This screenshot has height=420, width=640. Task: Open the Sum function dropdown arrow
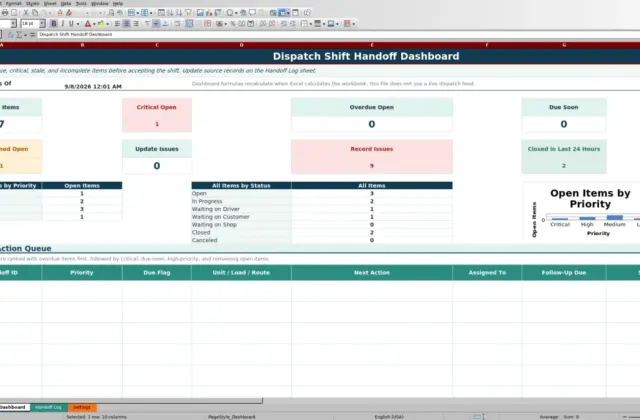point(25,35)
